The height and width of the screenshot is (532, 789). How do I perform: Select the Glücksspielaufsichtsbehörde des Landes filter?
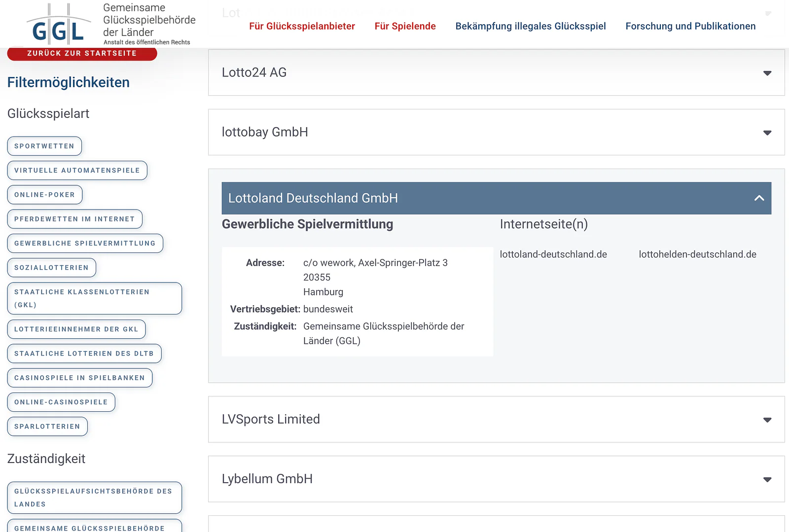[x=94, y=497]
